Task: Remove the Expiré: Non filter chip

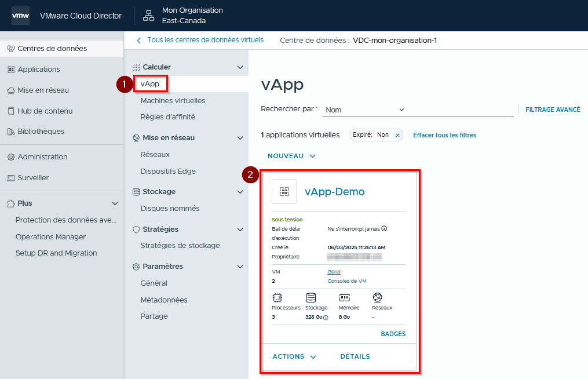Action: [397, 135]
